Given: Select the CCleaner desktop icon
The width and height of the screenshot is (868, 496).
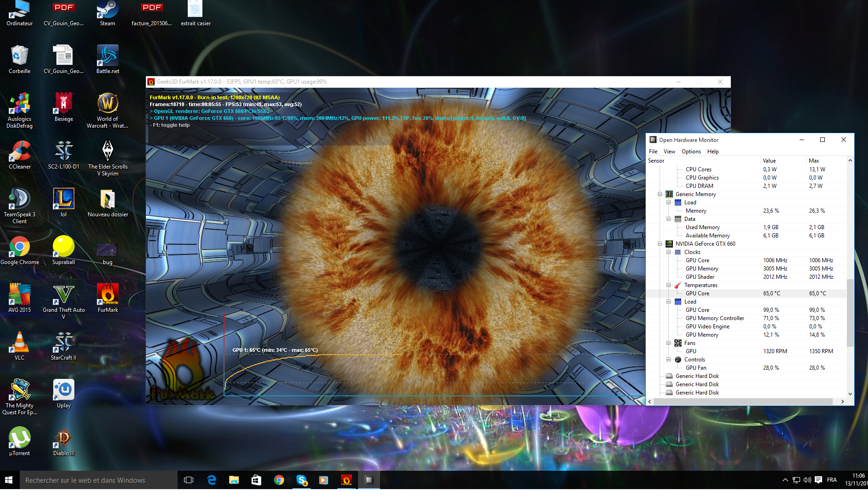Looking at the screenshot, I should tap(20, 155).
